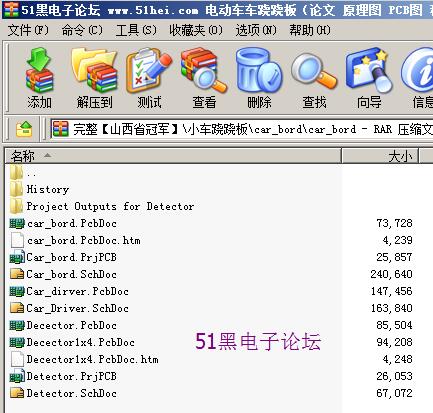Select the Car_bord.SchDoc file
Viewport: 433px width, 413px height.
click(71, 274)
